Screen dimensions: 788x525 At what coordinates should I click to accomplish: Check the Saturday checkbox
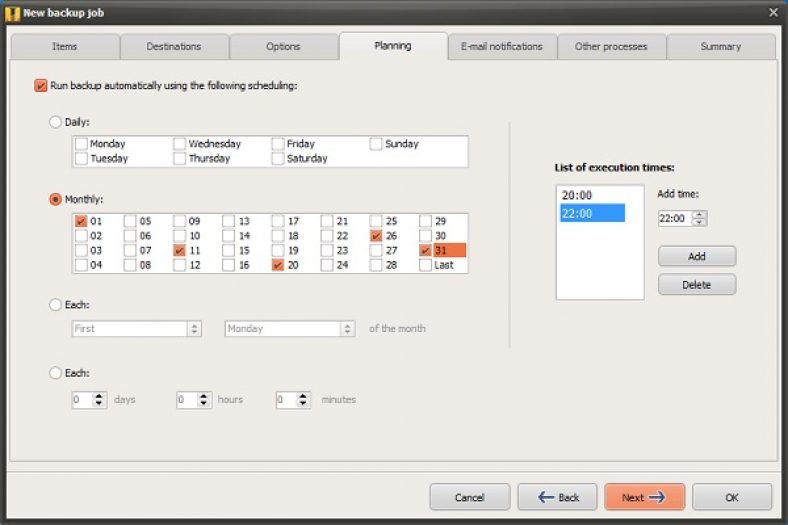point(277,158)
